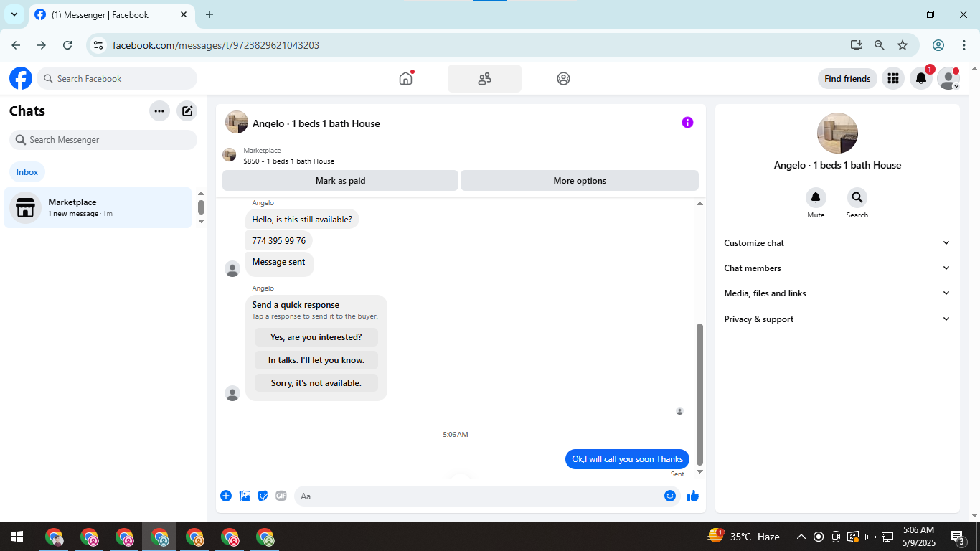Start a new message with compose icon
The width and height of the screenshot is (980, 551).
187,111
